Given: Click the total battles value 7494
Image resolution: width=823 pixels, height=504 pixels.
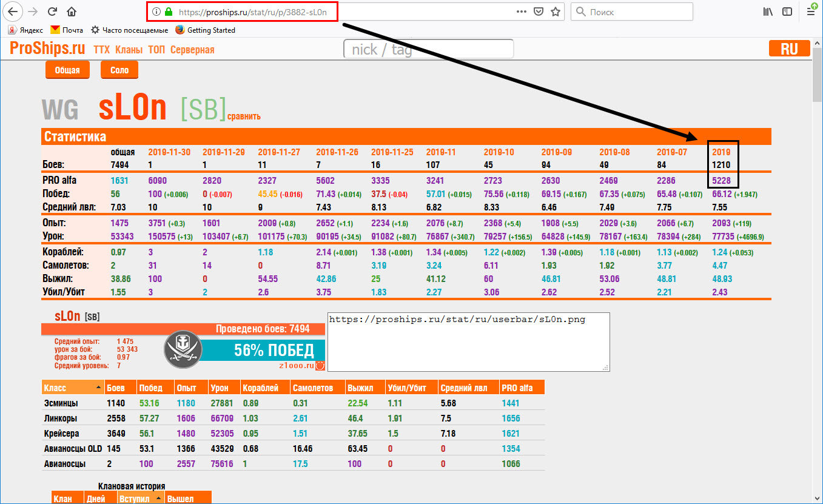Looking at the screenshot, I should click(120, 164).
